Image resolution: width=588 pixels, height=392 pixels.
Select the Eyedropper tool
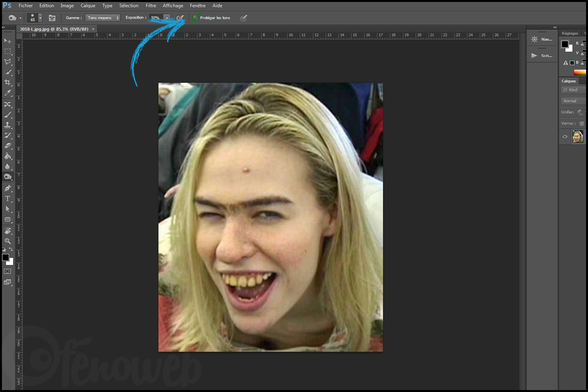point(7,93)
